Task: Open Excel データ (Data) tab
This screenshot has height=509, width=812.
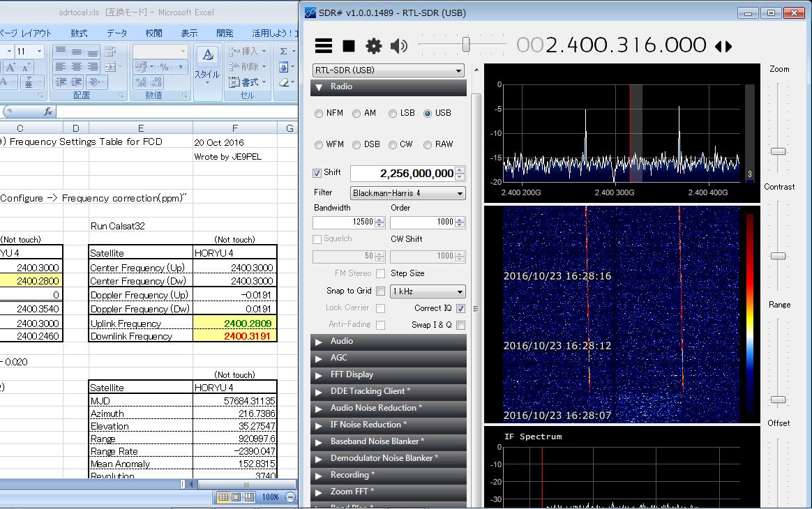Action: [117, 33]
